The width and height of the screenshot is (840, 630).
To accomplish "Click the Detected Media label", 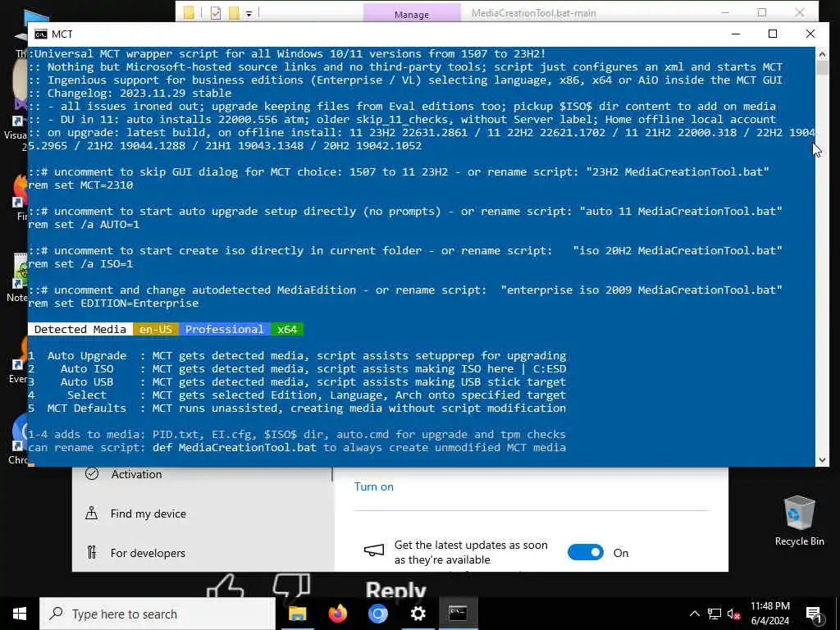I will 80,330.
